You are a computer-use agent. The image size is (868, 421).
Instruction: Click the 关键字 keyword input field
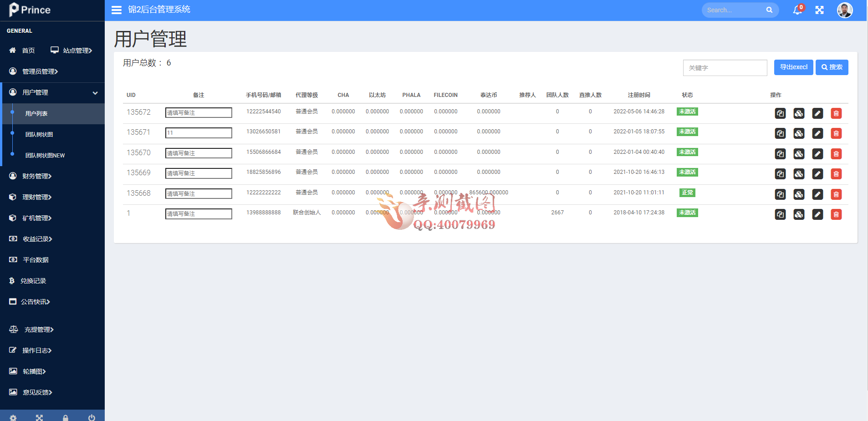pos(725,68)
